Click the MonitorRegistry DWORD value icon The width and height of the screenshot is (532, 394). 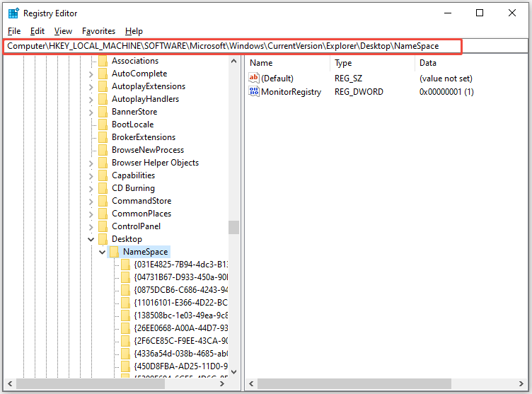254,92
